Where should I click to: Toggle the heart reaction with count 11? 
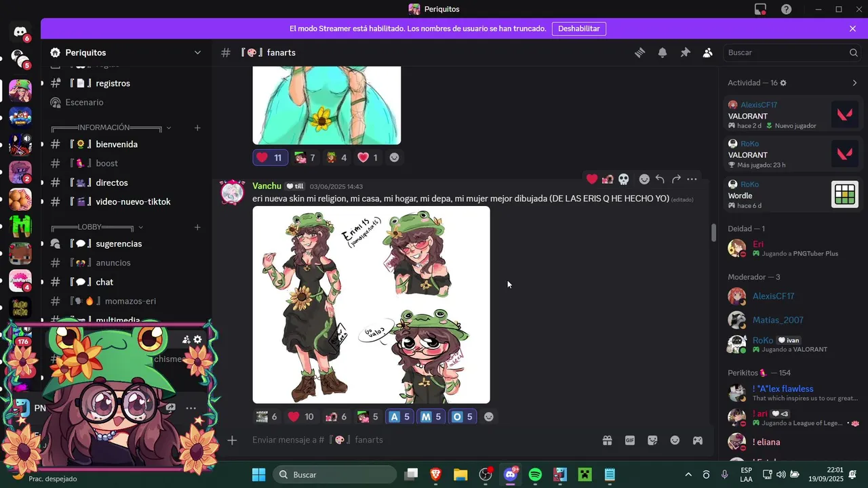(x=270, y=157)
